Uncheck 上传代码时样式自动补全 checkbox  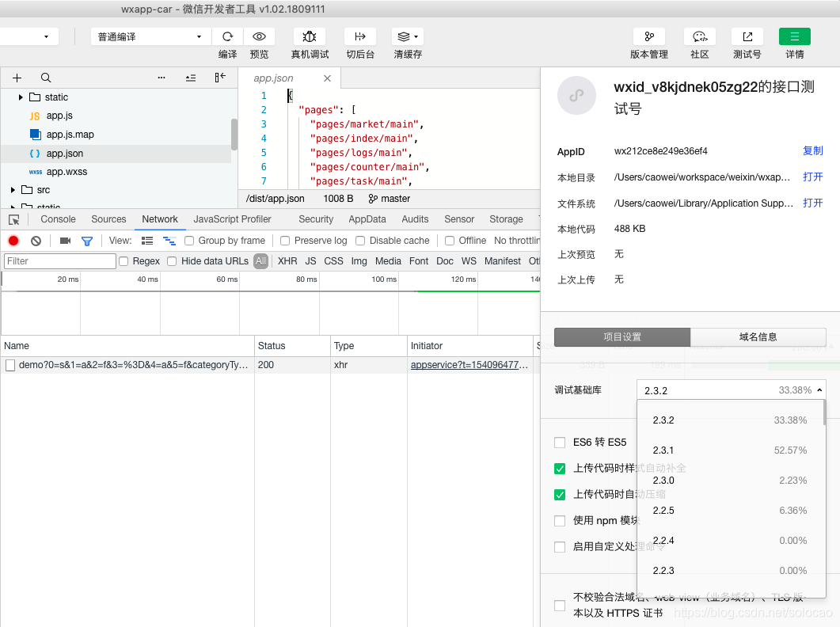point(560,469)
